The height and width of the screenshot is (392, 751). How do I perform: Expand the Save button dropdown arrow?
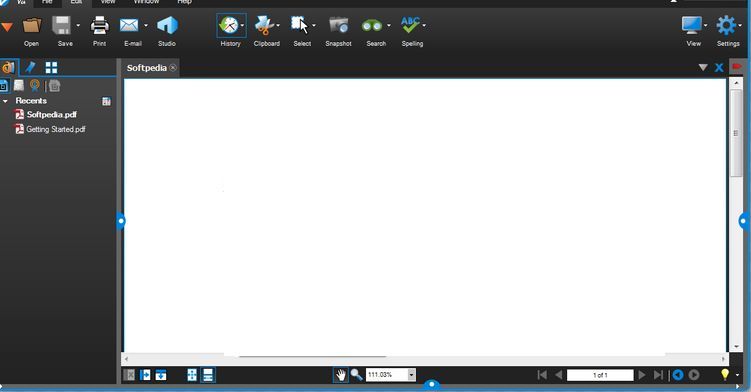[x=78, y=25]
